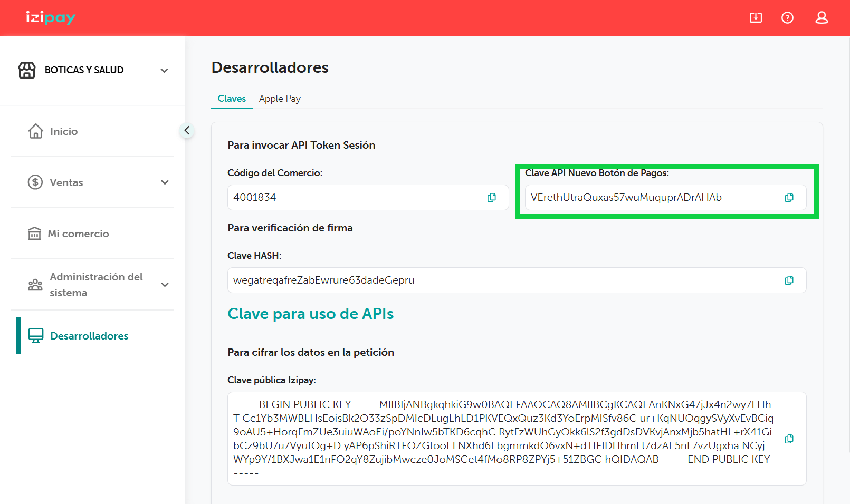850x504 pixels.
Task: Select the Claves tab
Action: (x=232, y=99)
